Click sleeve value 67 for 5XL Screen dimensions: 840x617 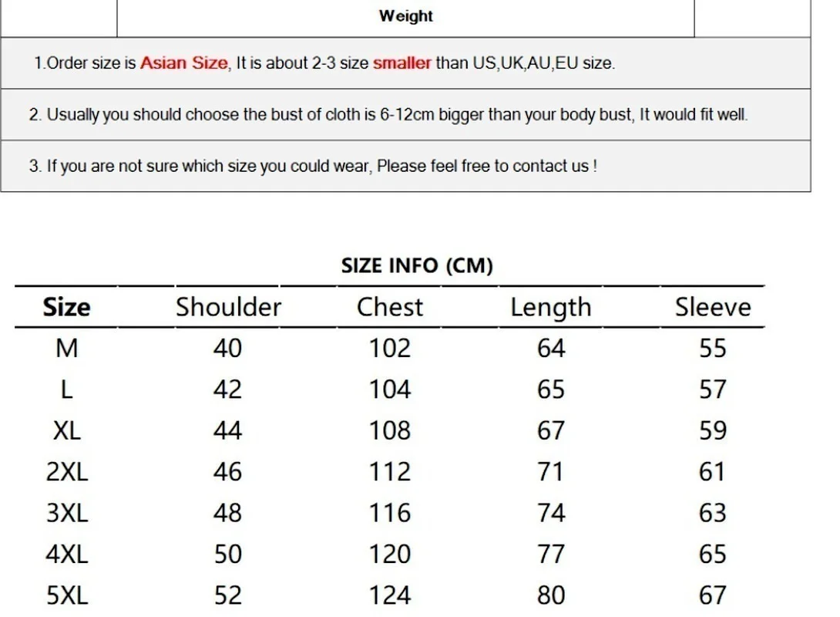[713, 595]
